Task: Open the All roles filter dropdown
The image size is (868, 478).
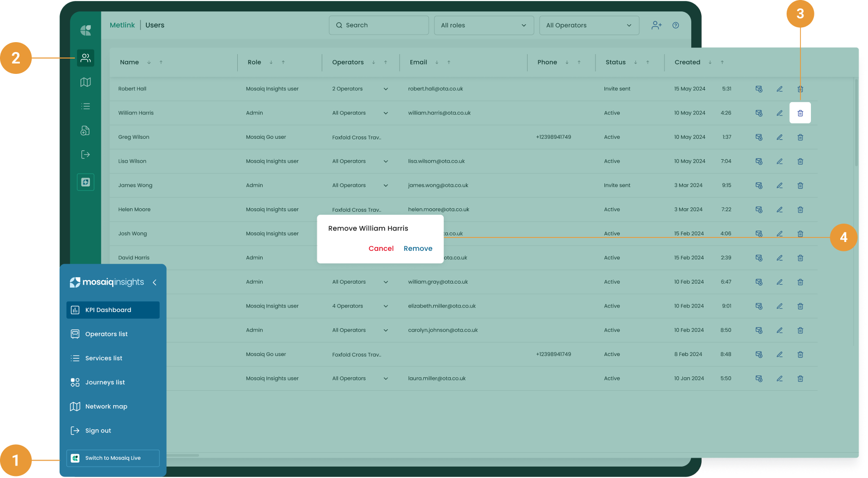Action: (x=483, y=25)
